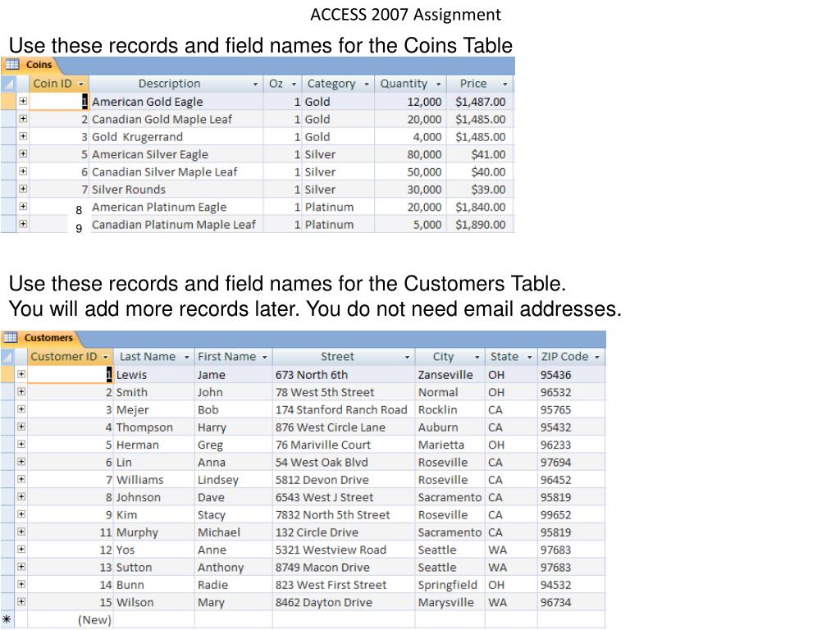The height and width of the screenshot is (630, 840).
Task: Expand the Gold Krugerrand record
Action: tap(23, 136)
